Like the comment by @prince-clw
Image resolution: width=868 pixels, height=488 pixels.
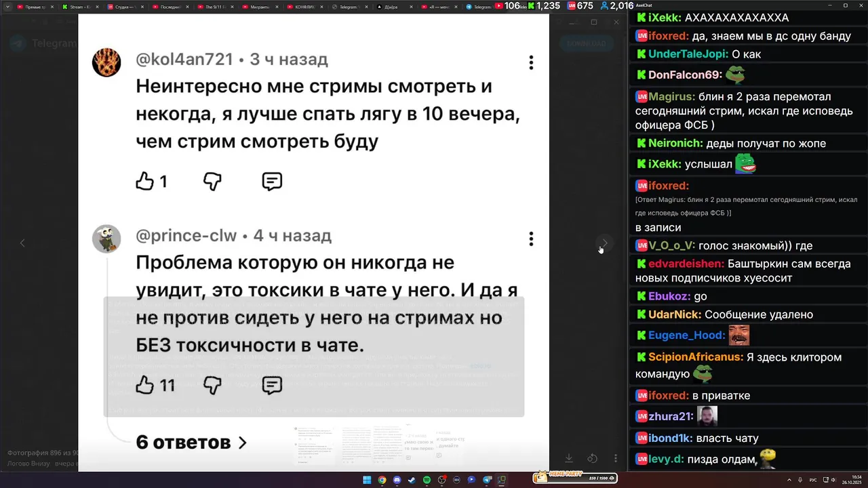click(145, 385)
